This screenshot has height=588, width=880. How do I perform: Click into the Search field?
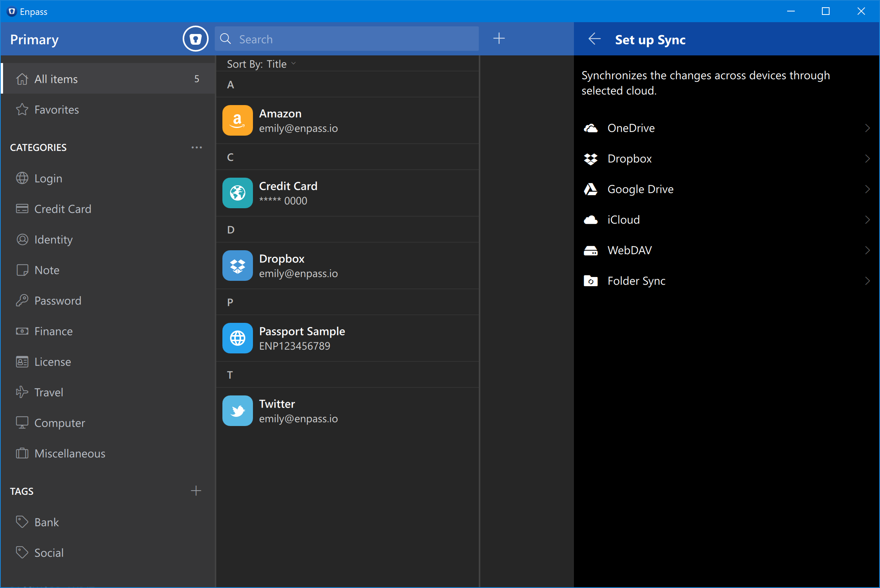[x=347, y=39]
